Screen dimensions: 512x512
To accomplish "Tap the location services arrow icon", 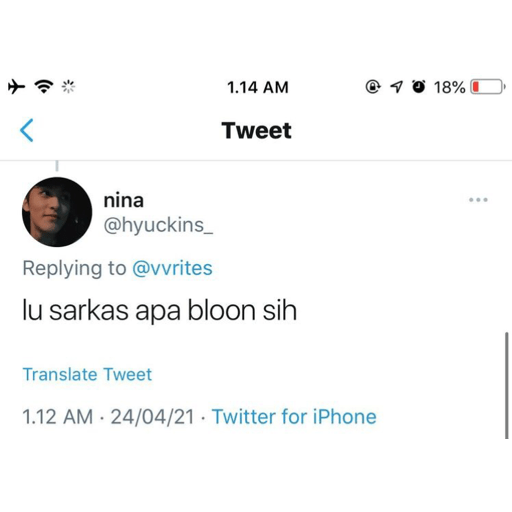I will 396,87.
